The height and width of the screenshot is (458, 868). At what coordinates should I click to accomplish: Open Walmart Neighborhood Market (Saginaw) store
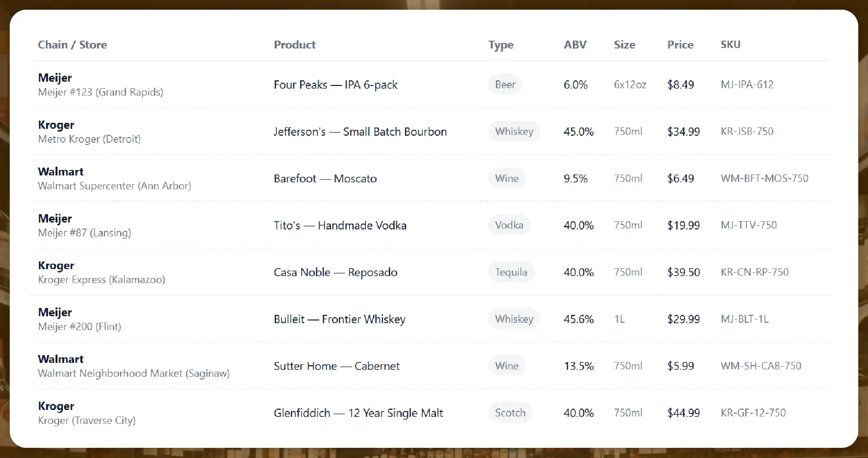[x=134, y=373]
